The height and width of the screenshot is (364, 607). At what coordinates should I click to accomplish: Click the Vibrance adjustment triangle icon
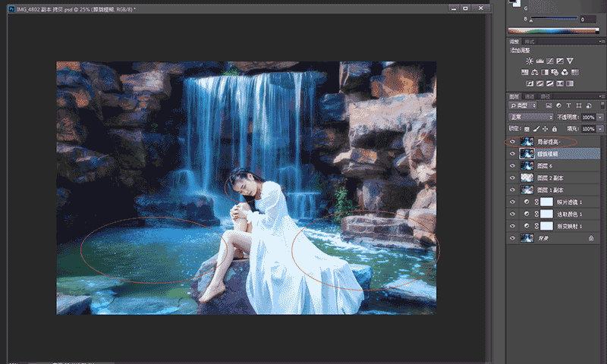point(571,60)
